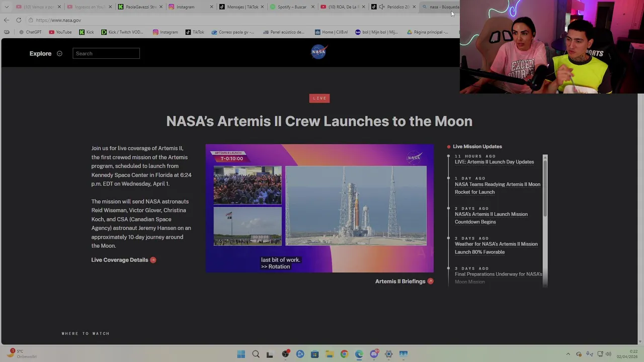
Task: Click the browser back arrow
Action: tap(6, 20)
